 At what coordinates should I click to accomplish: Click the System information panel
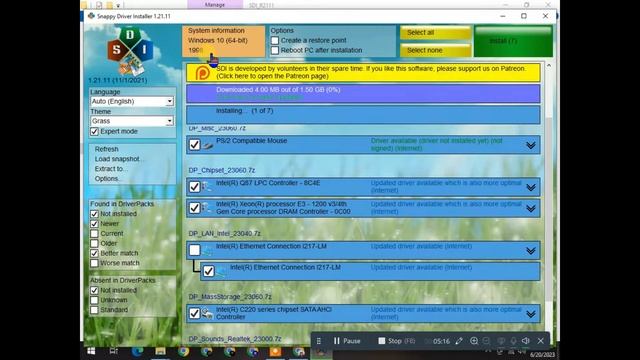(224, 41)
